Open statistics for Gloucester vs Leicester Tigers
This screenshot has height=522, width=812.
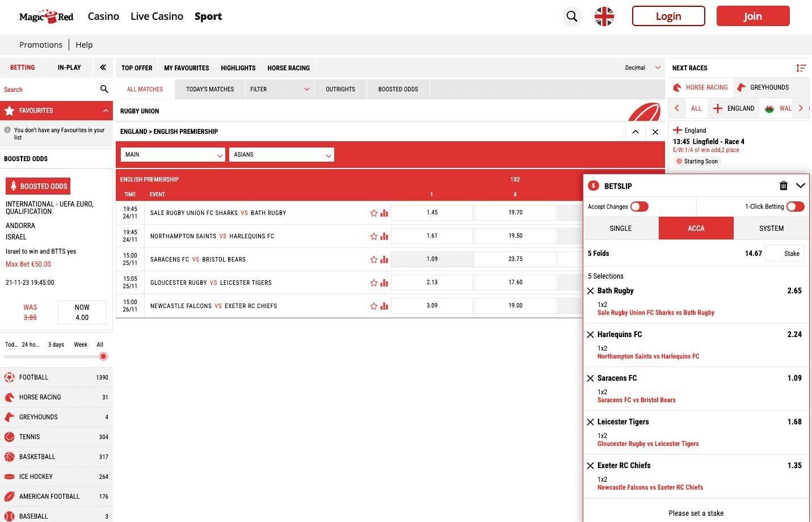384,283
